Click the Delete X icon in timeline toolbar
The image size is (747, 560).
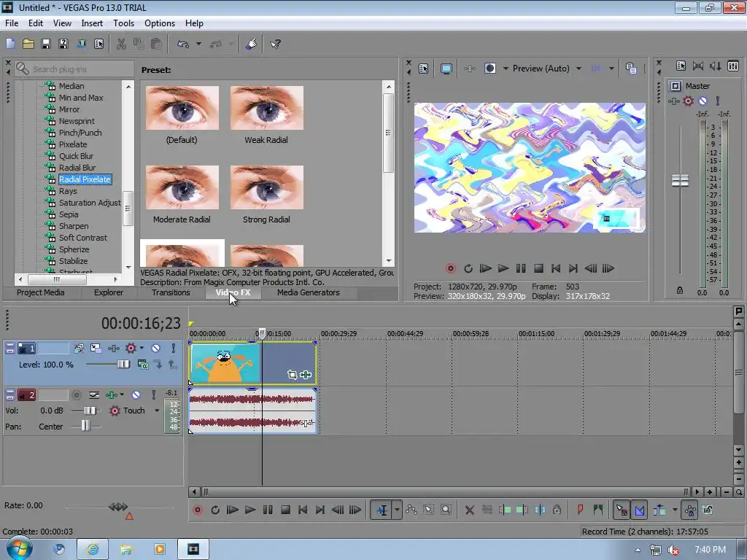point(469,510)
